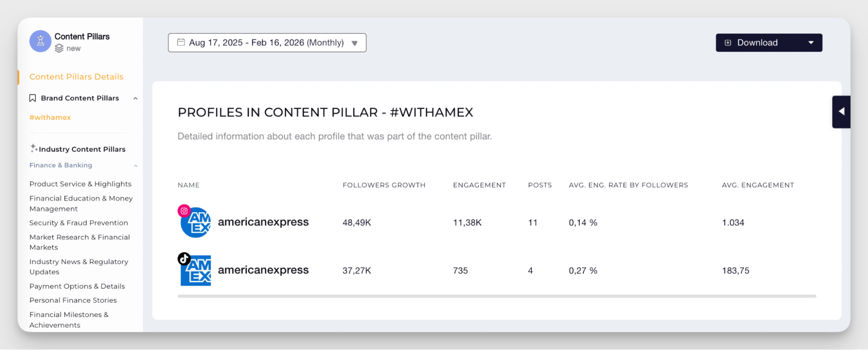Open Product Service & Highlights pillar
Screen dimensions: 868x350
tap(80, 184)
